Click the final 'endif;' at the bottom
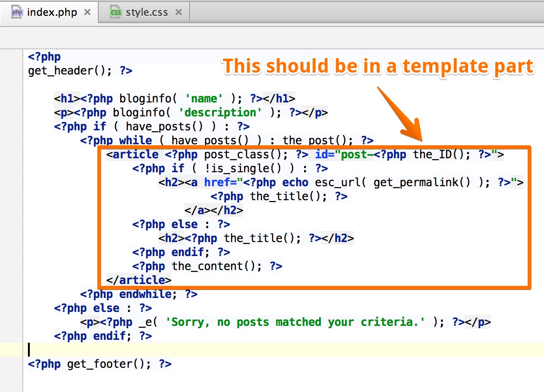Viewport: 544px width, 392px height. coord(112,336)
